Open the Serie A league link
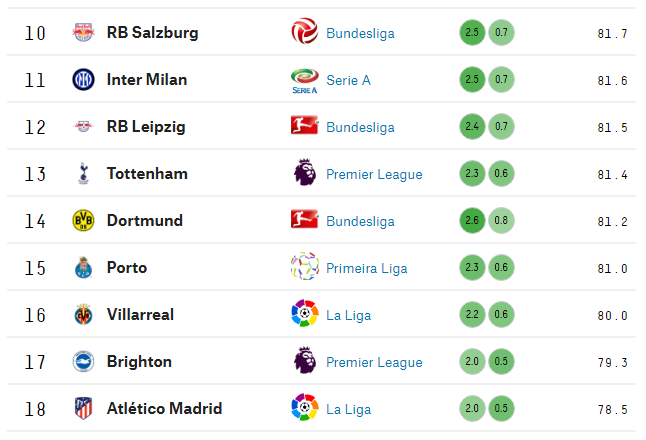The height and width of the screenshot is (440, 646). 349,80
